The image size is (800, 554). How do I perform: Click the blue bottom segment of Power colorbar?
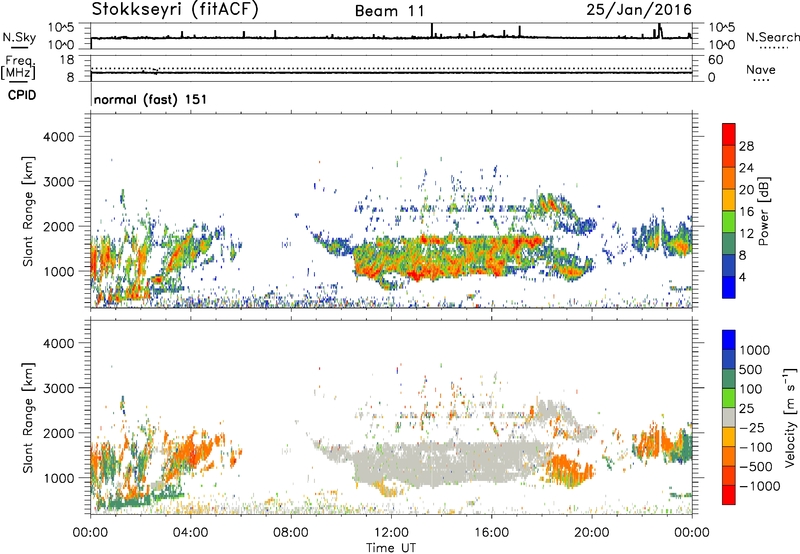pyautogui.click(x=729, y=287)
